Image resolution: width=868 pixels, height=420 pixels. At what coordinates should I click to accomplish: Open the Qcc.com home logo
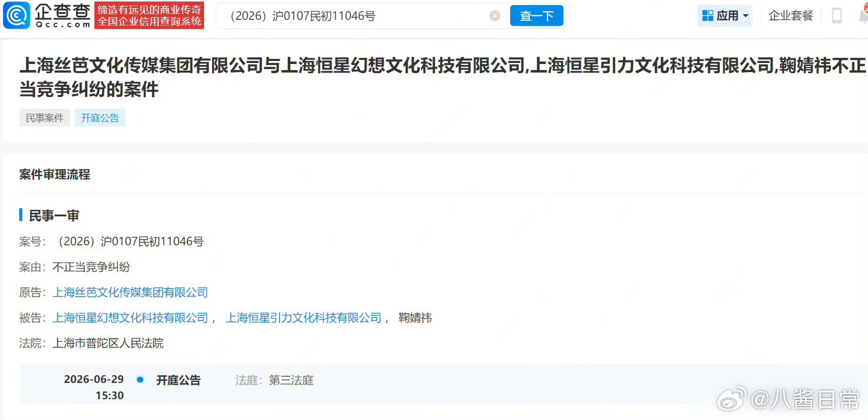(47, 15)
